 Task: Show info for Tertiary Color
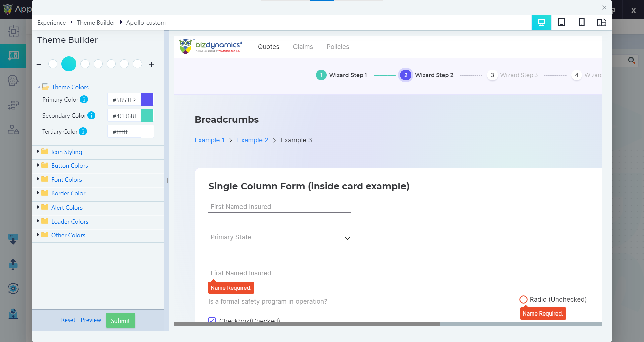pyautogui.click(x=83, y=131)
